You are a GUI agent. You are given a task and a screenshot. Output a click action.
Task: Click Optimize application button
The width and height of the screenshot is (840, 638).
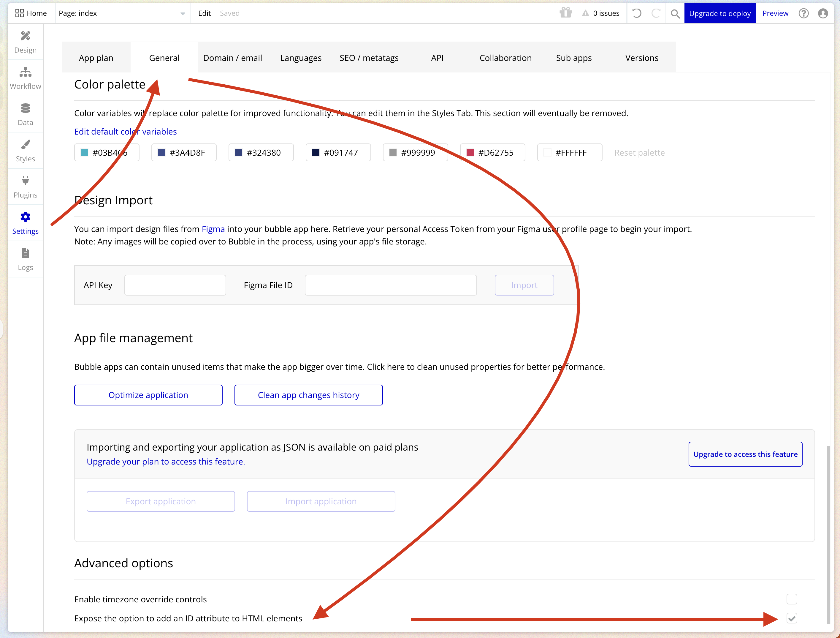tap(148, 395)
